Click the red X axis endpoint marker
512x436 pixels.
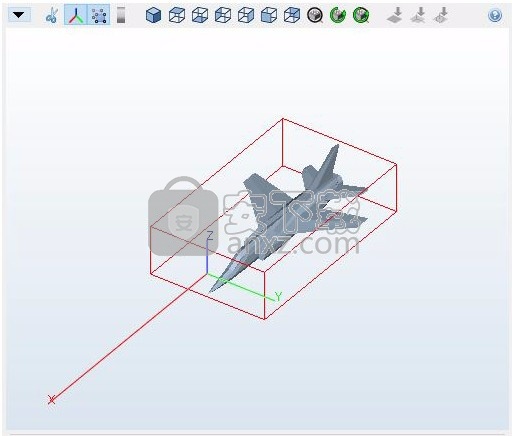click(x=51, y=399)
